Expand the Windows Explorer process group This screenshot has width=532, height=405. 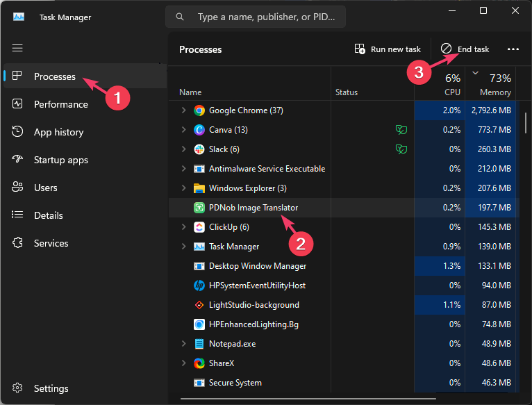(183, 188)
